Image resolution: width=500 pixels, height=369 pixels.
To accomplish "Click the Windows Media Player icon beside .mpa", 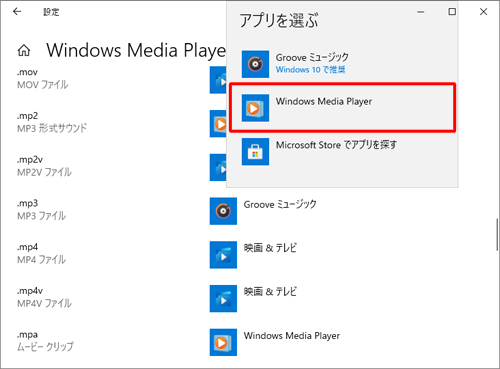I will point(223,342).
